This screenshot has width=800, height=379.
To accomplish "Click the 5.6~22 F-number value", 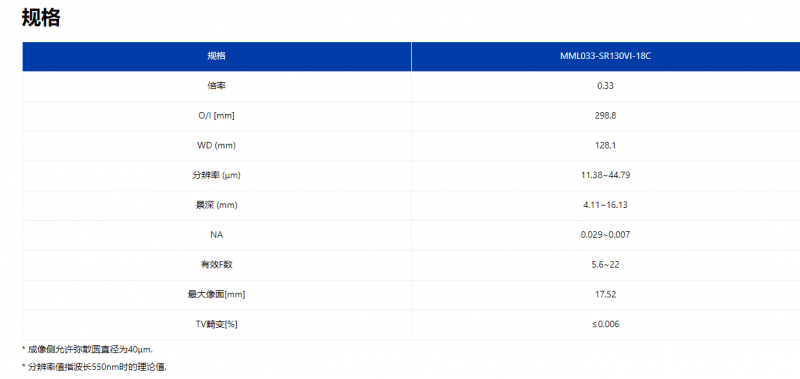I will click(x=605, y=265).
